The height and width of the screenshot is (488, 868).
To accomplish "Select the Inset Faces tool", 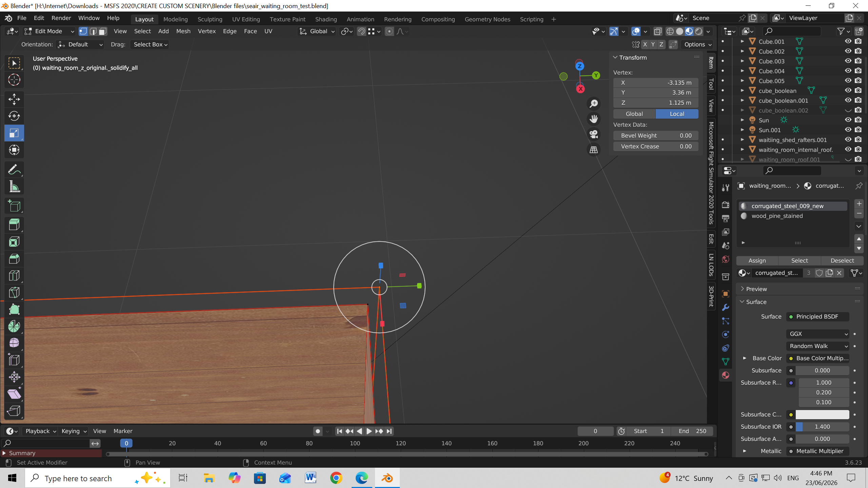I will (x=14, y=242).
